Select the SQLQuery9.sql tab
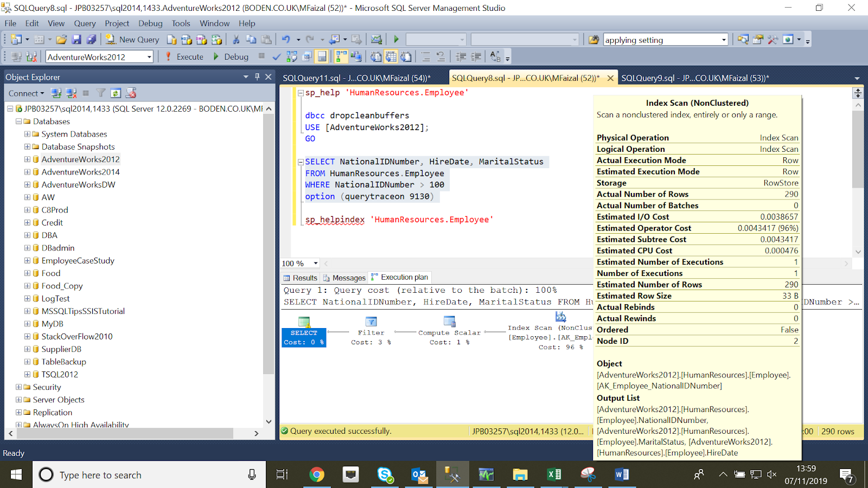 point(694,78)
